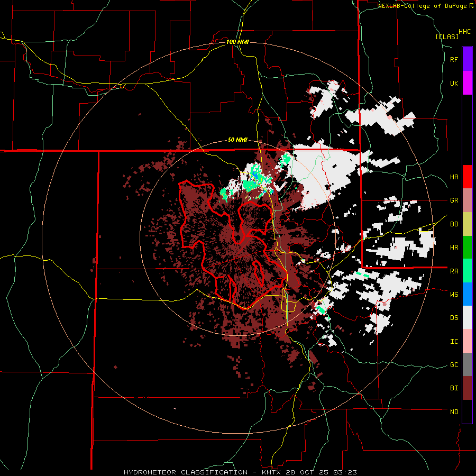Click the blue WS legend swatch
Screen dimensions: 476x476
[467, 294]
